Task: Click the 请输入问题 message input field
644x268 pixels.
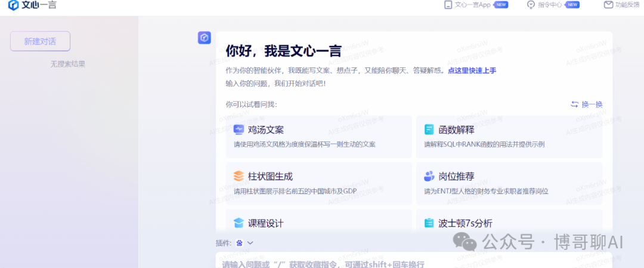Action: coord(414,260)
